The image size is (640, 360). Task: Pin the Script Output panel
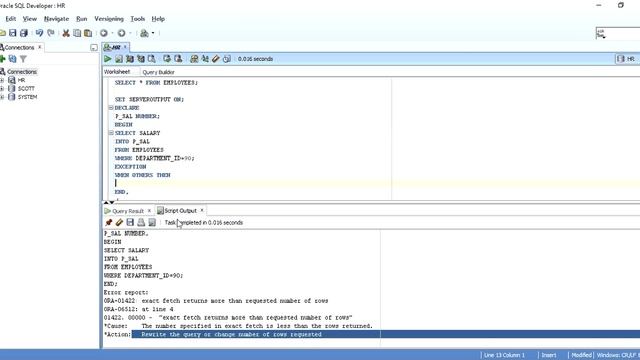[108, 222]
